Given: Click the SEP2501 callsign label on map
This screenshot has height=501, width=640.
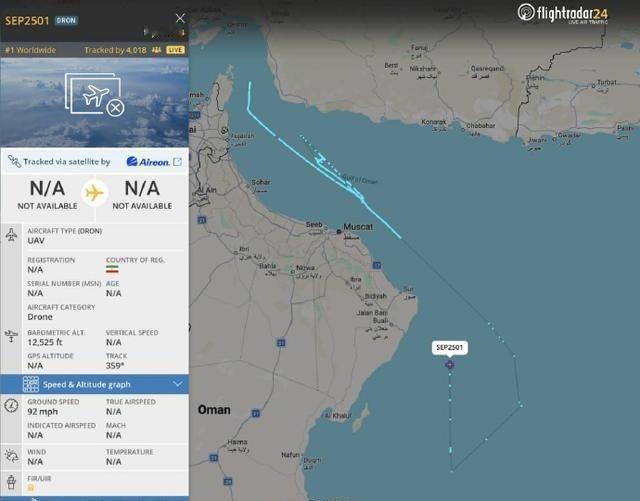Looking at the screenshot, I should (449, 347).
